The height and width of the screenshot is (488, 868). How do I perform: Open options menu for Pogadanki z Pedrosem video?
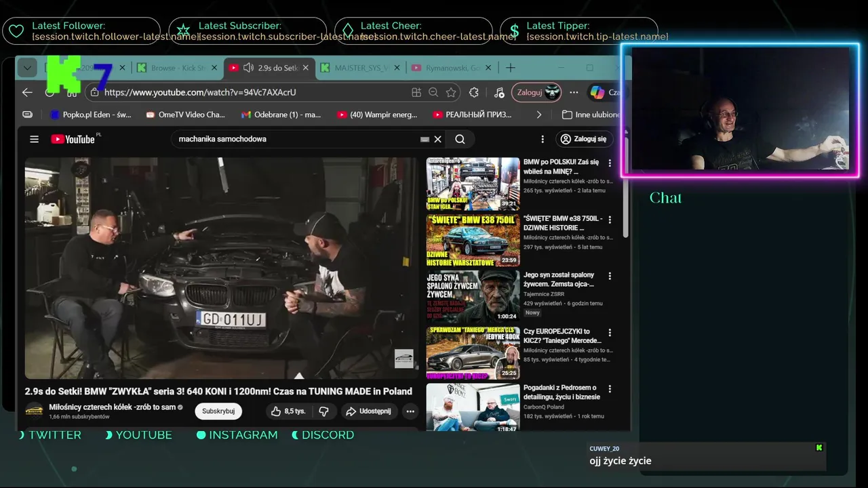610,389
